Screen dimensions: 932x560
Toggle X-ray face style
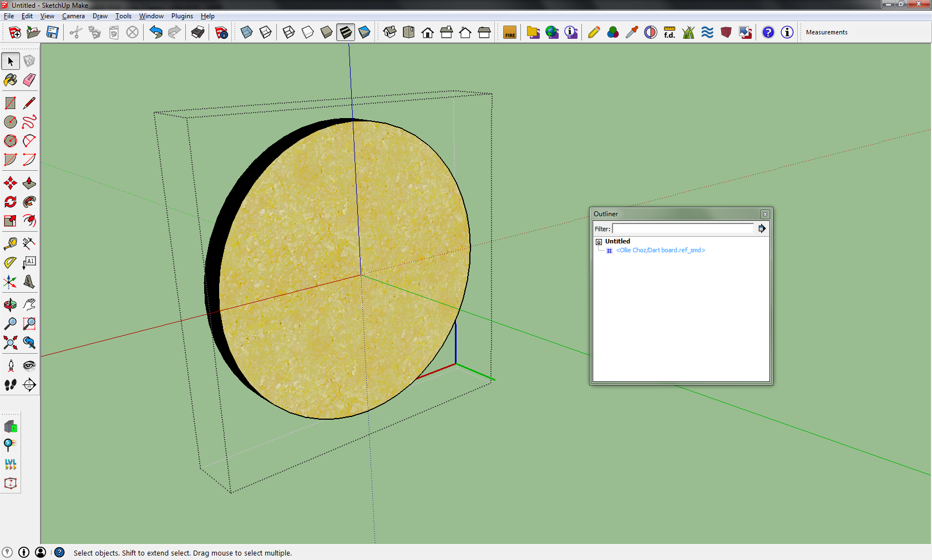[247, 32]
